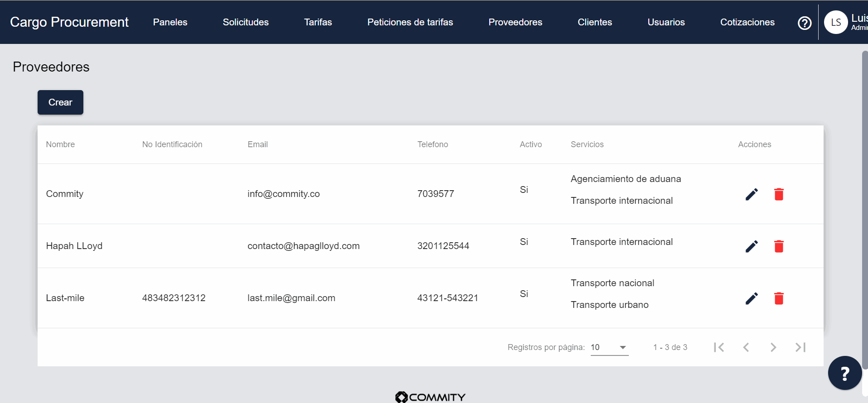The image size is (868, 403).
Task: Edit the Commity provider row
Action: pyautogui.click(x=752, y=194)
